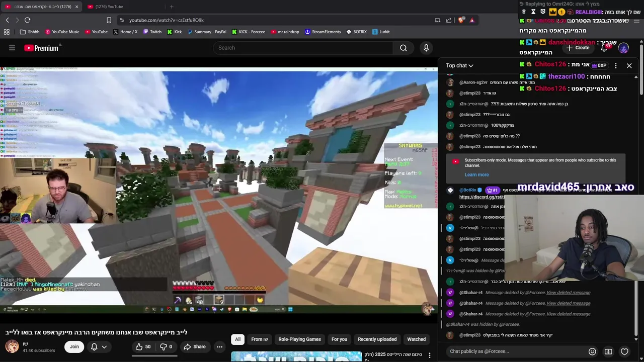Open Brave Shields lion icon

point(460,20)
